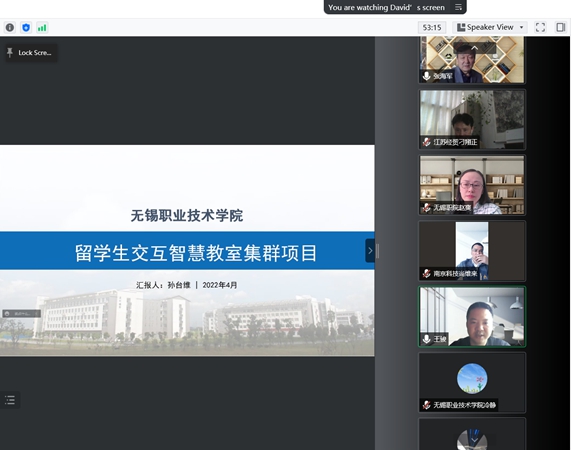Click the slide date 2022年4月
The height and width of the screenshot is (450, 571).
(x=220, y=285)
